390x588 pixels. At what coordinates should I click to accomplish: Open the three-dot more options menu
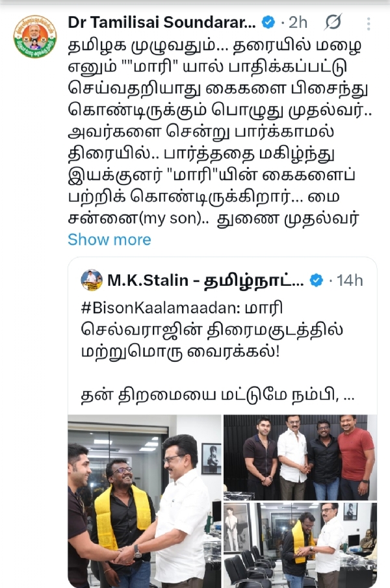tap(369, 23)
